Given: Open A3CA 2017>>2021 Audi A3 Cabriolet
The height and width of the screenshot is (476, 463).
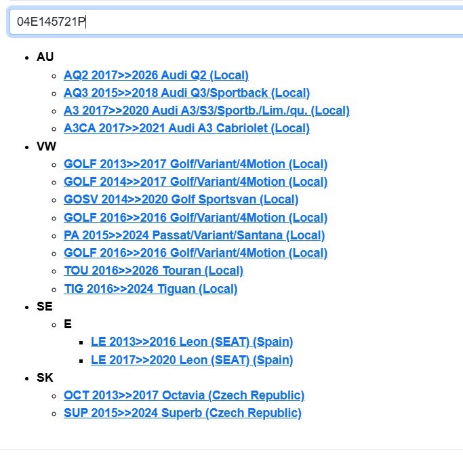Looking at the screenshot, I should click(x=186, y=128).
